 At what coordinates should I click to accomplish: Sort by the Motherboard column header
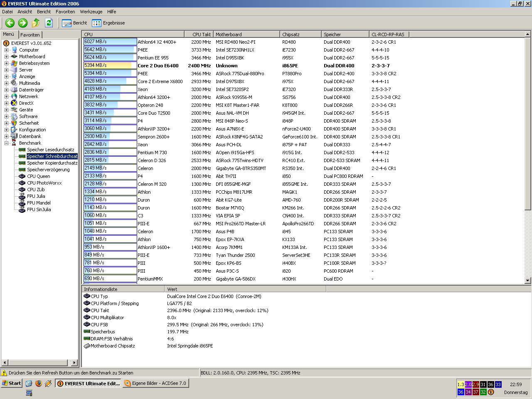point(247,34)
